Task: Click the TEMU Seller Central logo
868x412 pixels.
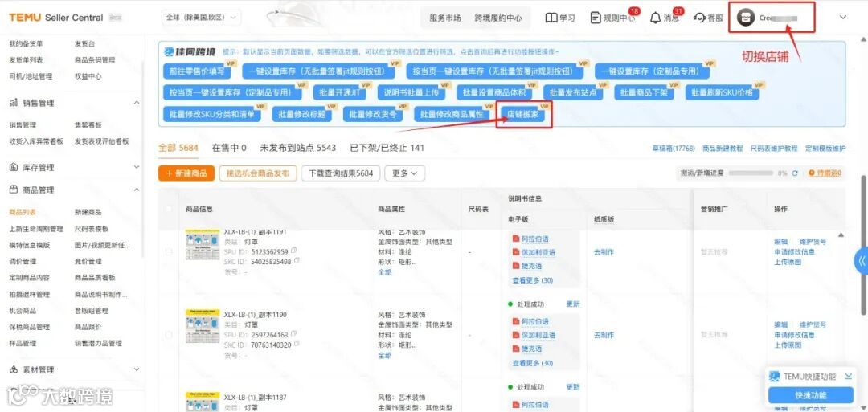Action: (x=56, y=18)
